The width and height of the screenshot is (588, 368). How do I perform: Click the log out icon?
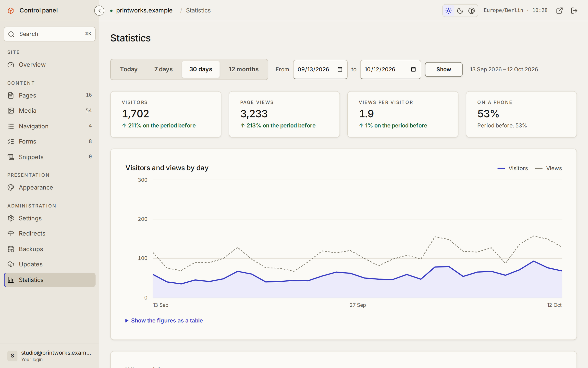pos(574,11)
